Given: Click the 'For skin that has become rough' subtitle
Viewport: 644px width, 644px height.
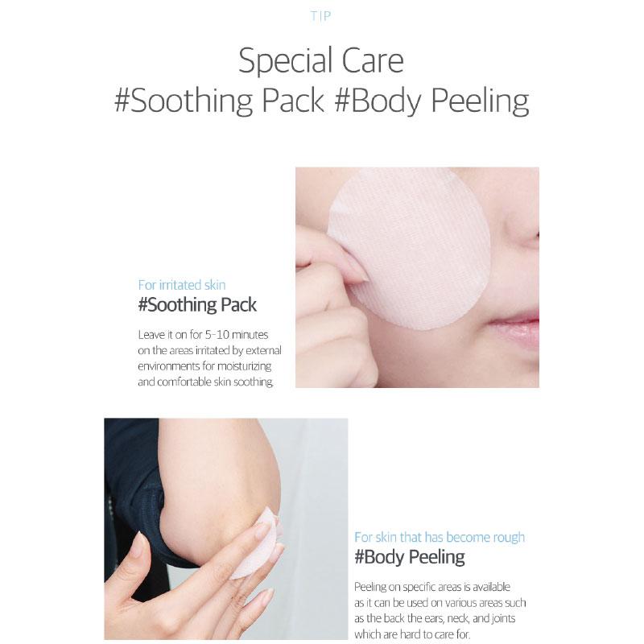Looking at the screenshot, I should coord(440,537).
